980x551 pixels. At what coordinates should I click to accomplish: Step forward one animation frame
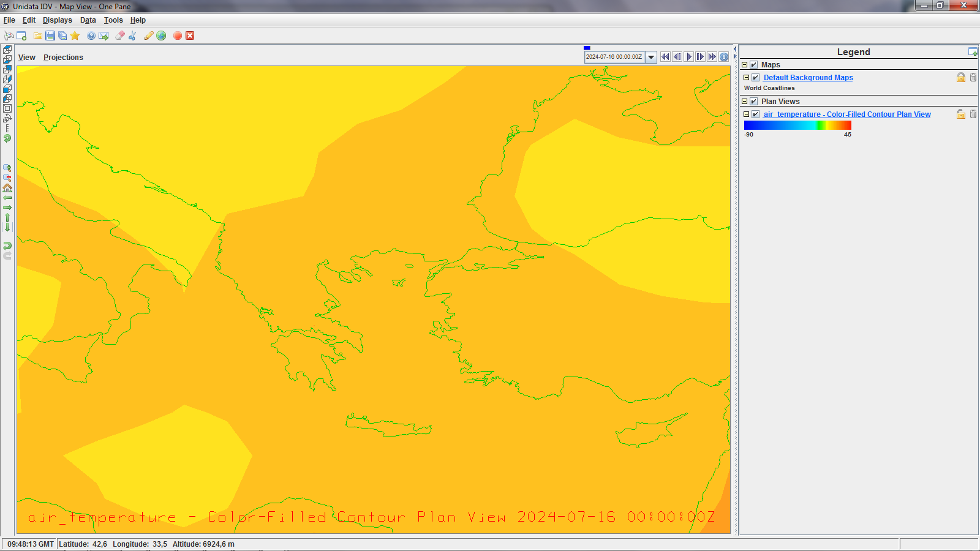pyautogui.click(x=700, y=57)
